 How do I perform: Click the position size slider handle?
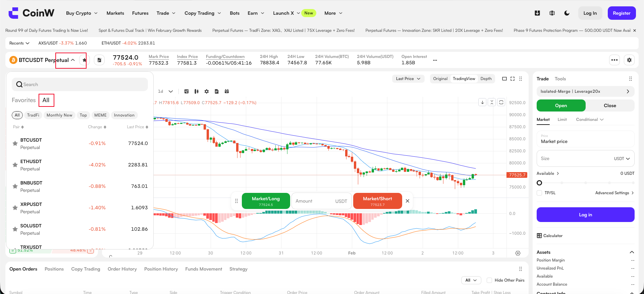tap(539, 183)
